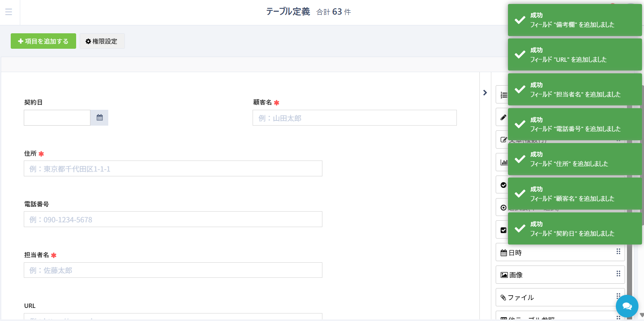Image resolution: width=644 pixels, height=321 pixels.
Task: Collapse the field type side panel
Action: [485, 93]
